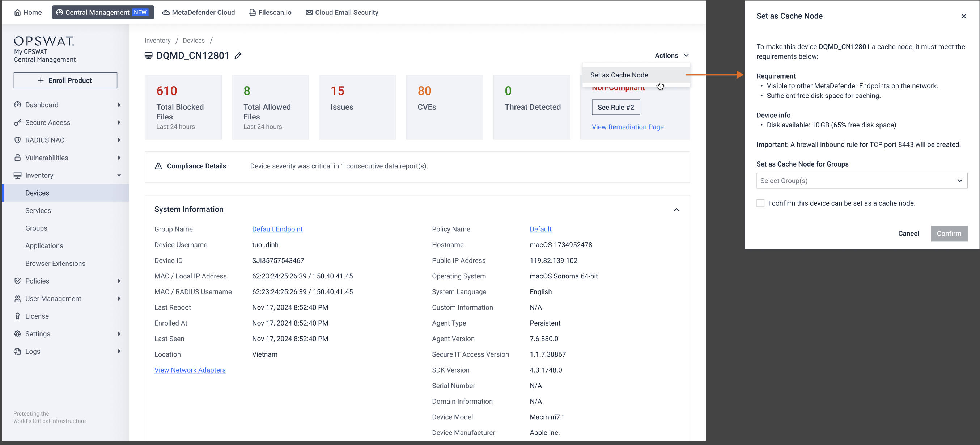Click the 610 Total Blocked Files card
This screenshot has width=980, height=445.
coord(183,107)
